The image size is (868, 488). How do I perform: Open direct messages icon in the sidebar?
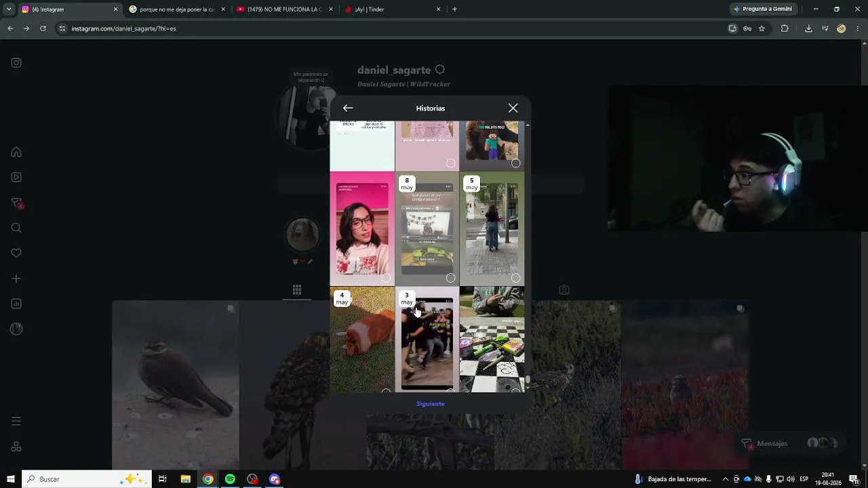tap(16, 203)
